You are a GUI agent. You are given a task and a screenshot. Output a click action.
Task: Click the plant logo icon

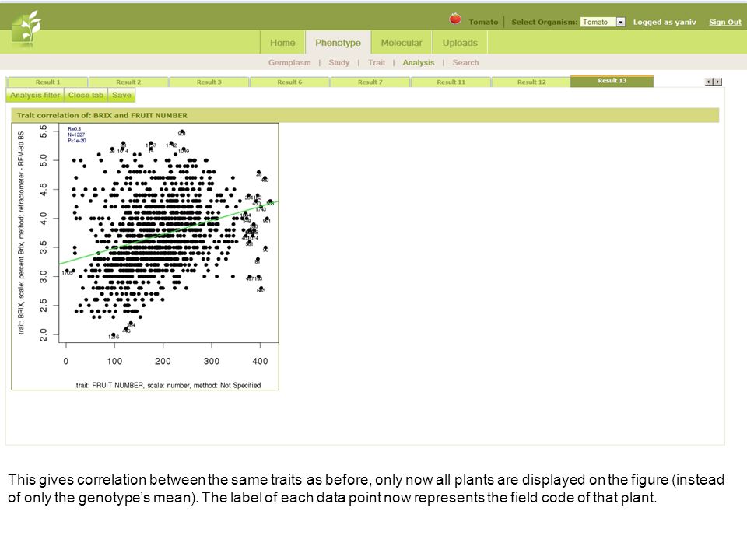26,29
